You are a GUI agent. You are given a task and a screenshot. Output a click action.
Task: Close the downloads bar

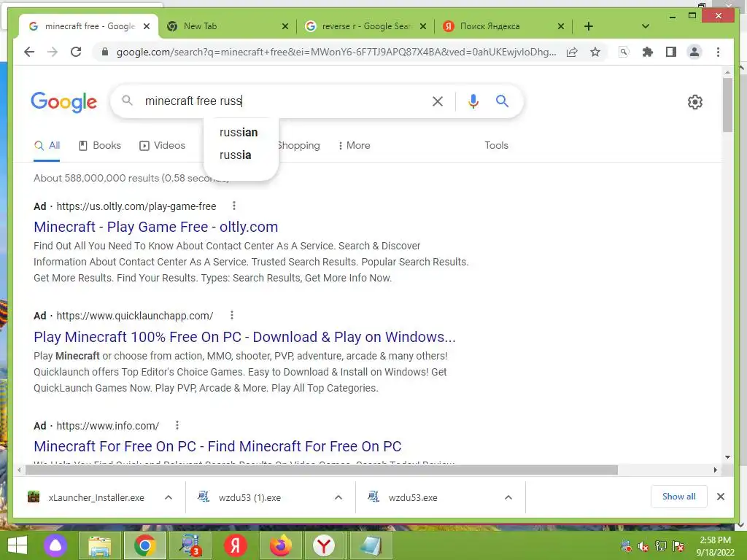pos(720,497)
